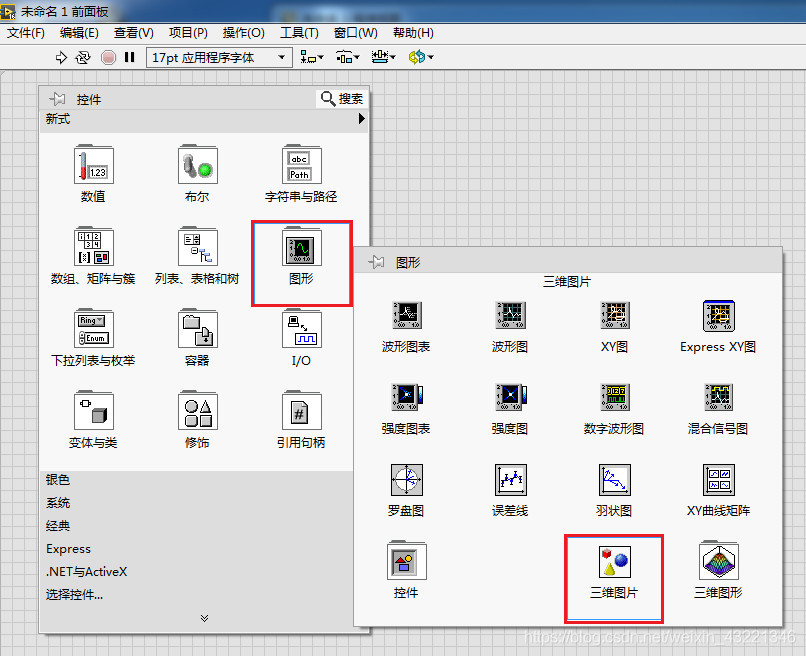Select the 强度图表 intensity chart
The width and height of the screenshot is (806, 656).
click(407, 397)
